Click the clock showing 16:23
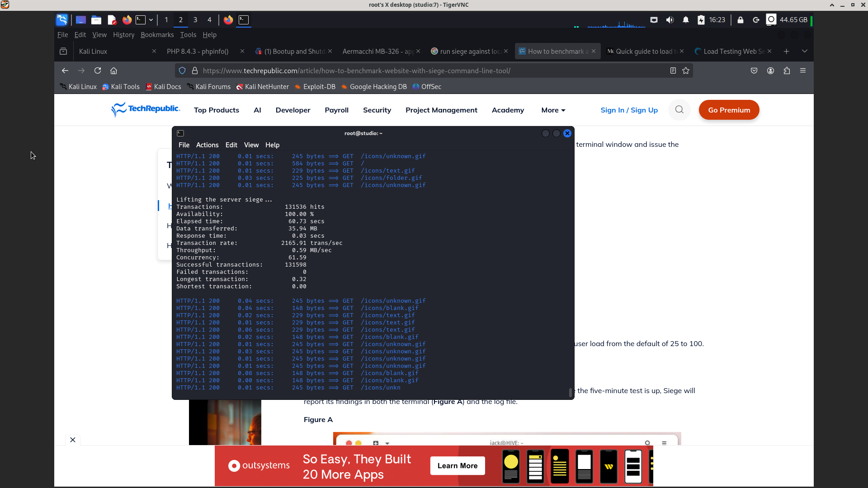Viewport: 868px width, 488px height. pos(717,19)
